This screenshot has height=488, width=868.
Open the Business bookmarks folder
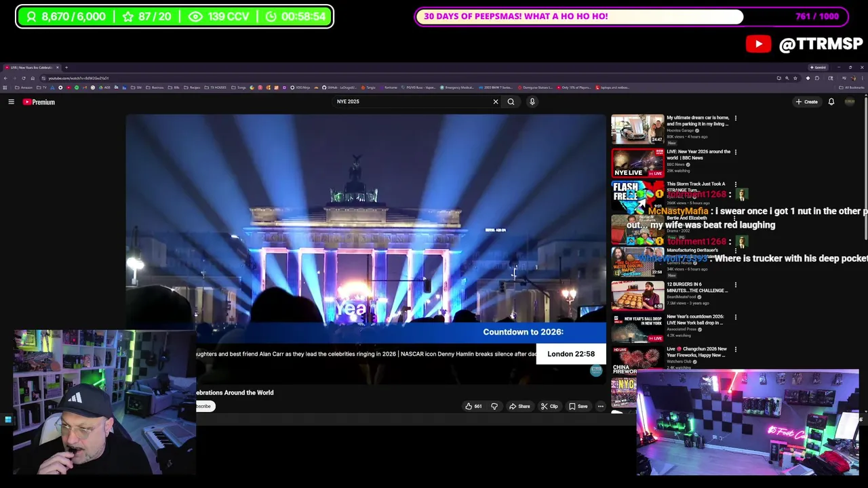[x=155, y=87]
